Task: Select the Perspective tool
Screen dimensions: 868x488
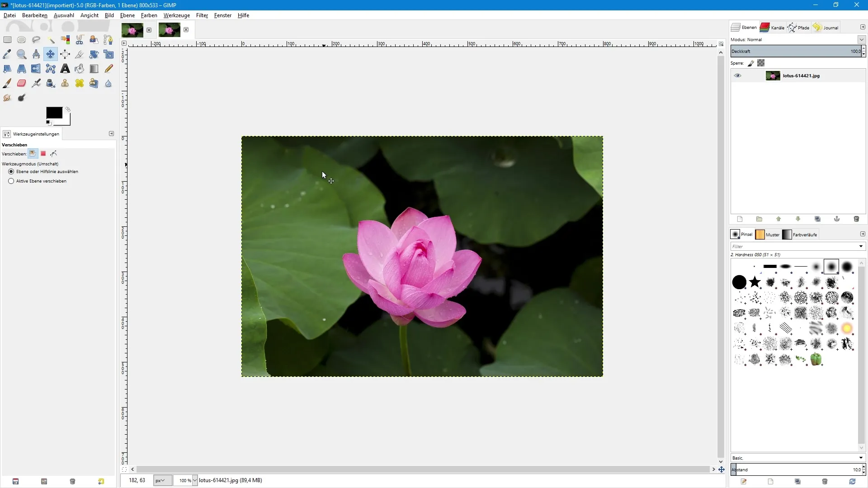Action: point(22,69)
